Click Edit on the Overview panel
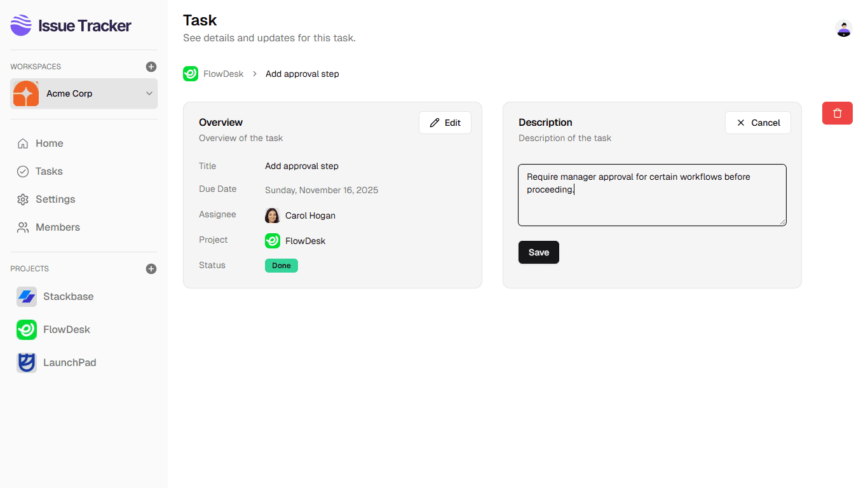Screen dimensions: 868x488 coord(444,123)
